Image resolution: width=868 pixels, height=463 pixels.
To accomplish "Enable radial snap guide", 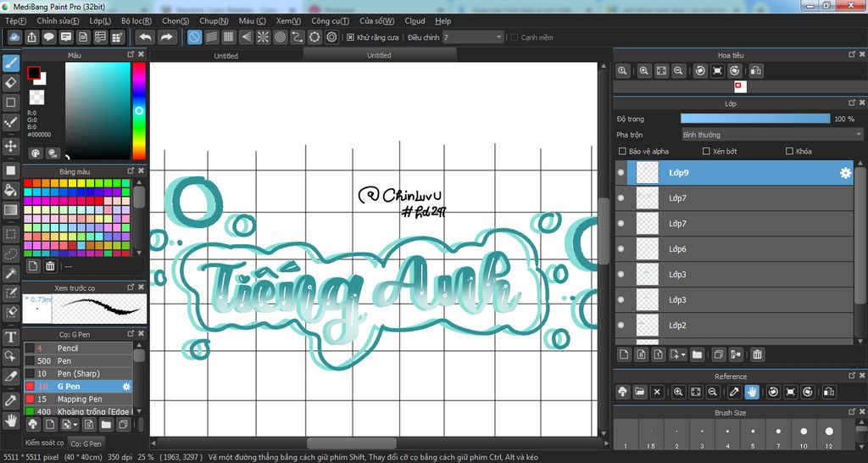I will click(263, 37).
